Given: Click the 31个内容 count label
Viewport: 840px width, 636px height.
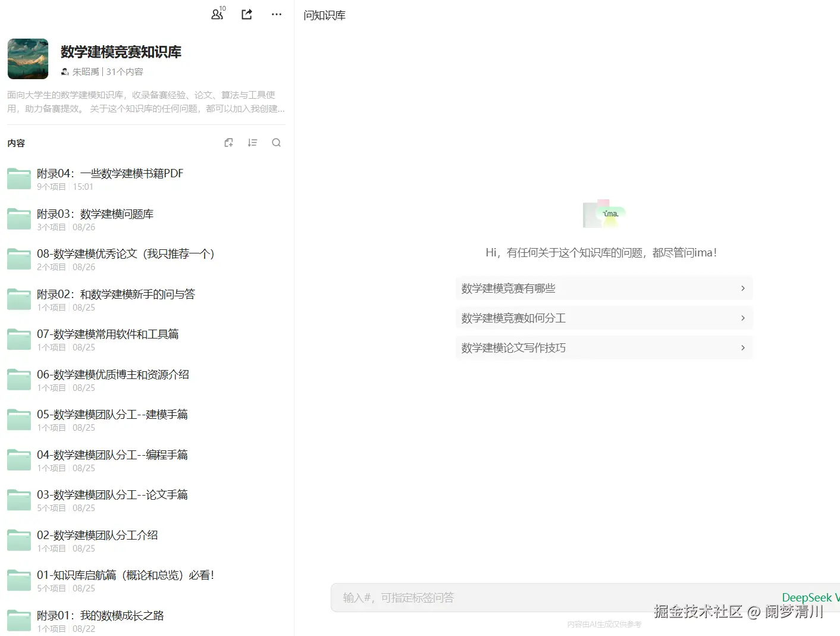Looking at the screenshot, I should [x=125, y=71].
